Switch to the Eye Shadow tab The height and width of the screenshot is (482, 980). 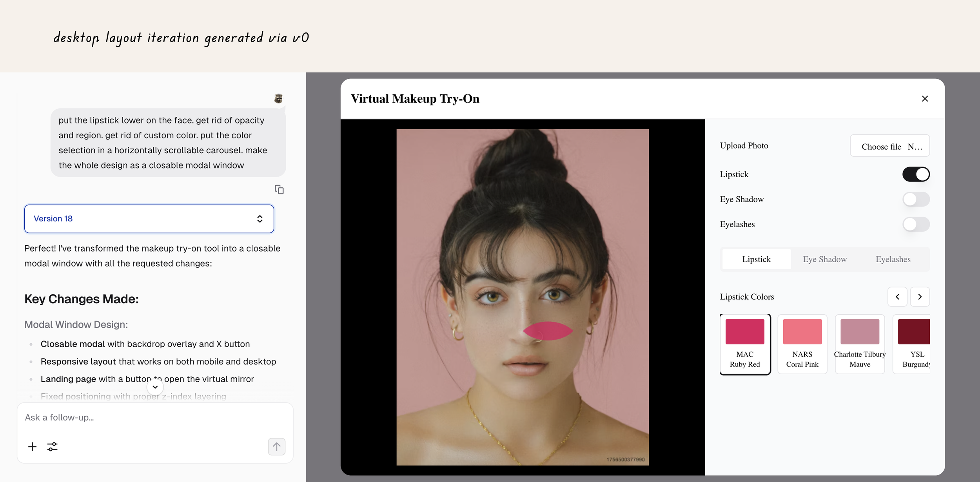[x=824, y=259]
